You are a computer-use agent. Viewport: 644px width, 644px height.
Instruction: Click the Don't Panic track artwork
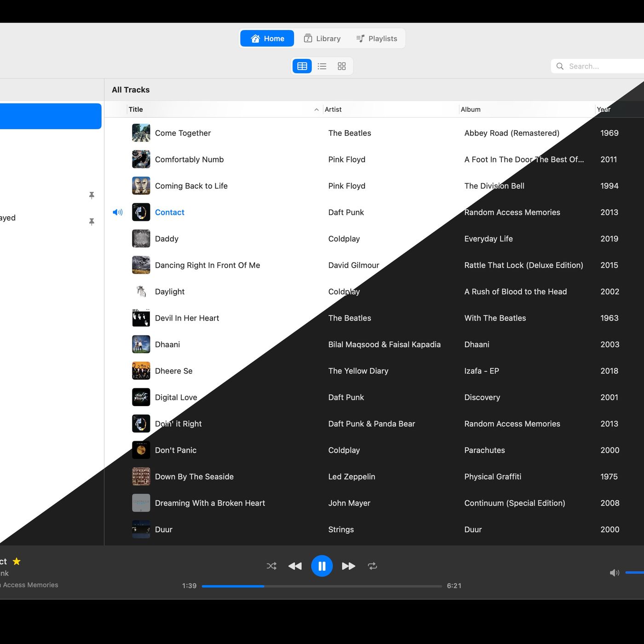click(x=141, y=450)
